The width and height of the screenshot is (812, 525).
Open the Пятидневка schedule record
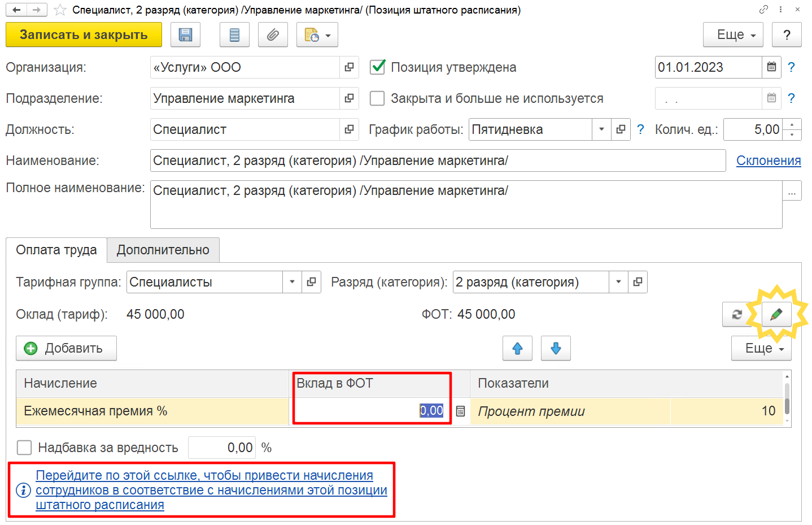[x=621, y=129]
